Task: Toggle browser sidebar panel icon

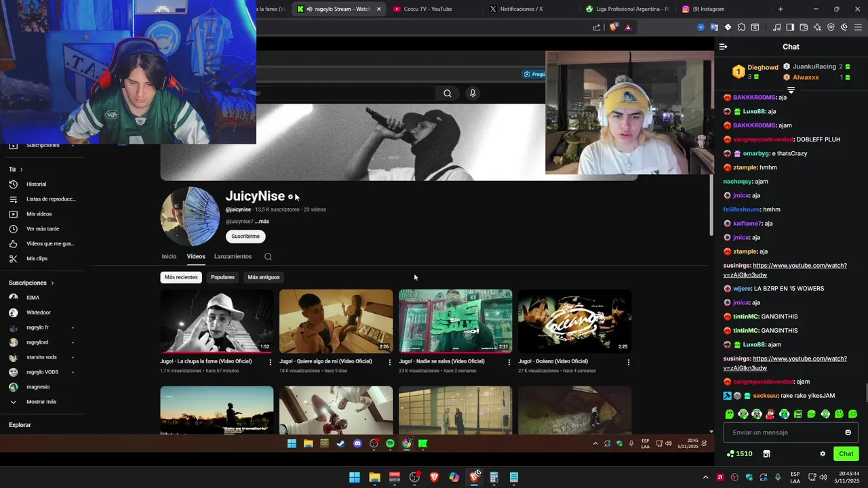Action: click(x=790, y=27)
